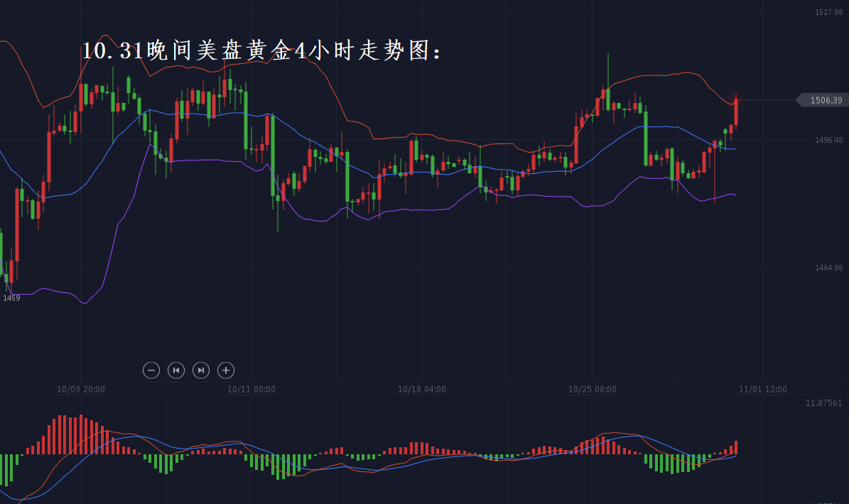Click the 10/11 00:00 time axis label
This screenshot has width=849, height=504.
(252, 389)
